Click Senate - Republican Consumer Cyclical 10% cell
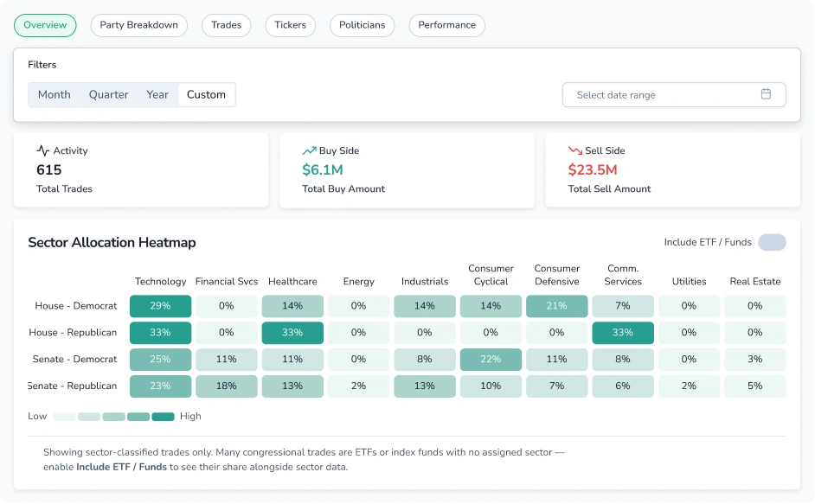 (x=491, y=386)
